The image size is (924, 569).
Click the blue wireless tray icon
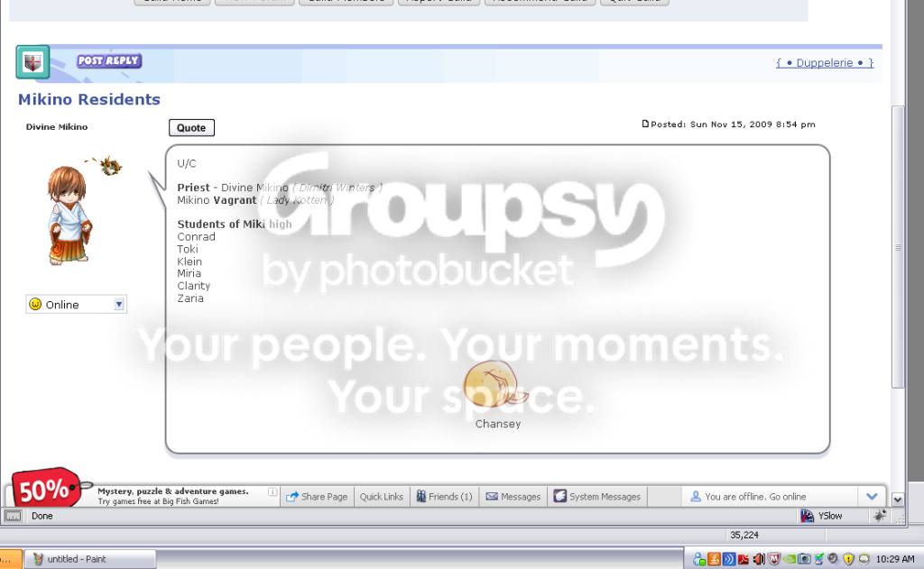pyautogui.click(x=729, y=559)
